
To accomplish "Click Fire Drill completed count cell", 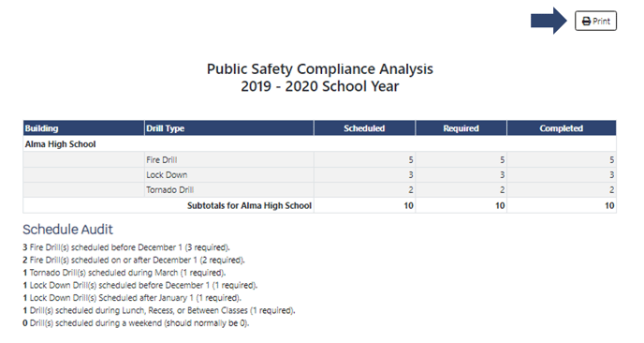I will [562, 159].
